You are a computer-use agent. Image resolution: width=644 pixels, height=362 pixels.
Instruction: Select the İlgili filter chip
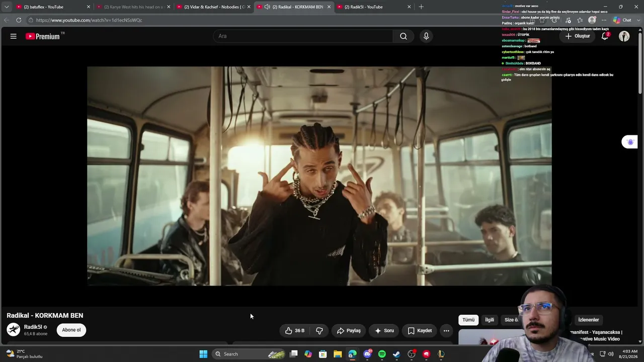[490, 320]
